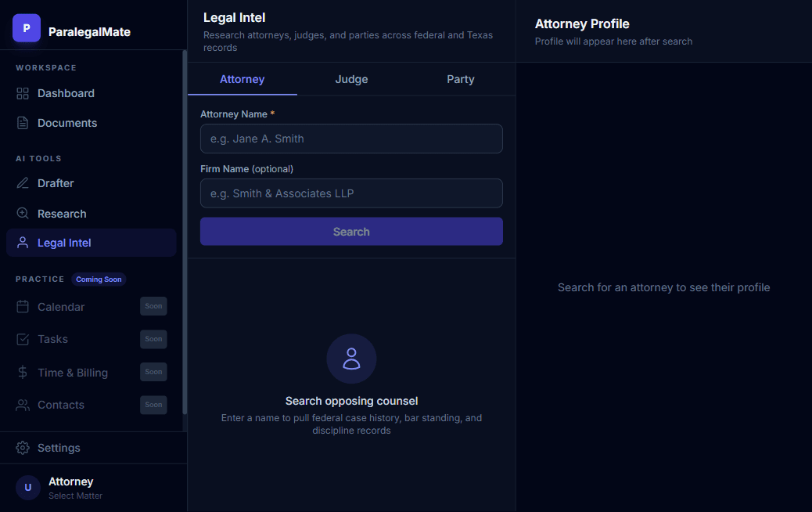The image size is (812, 512).
Task: Click the search opposing counsel avatar icon
Action: (351, 359)
